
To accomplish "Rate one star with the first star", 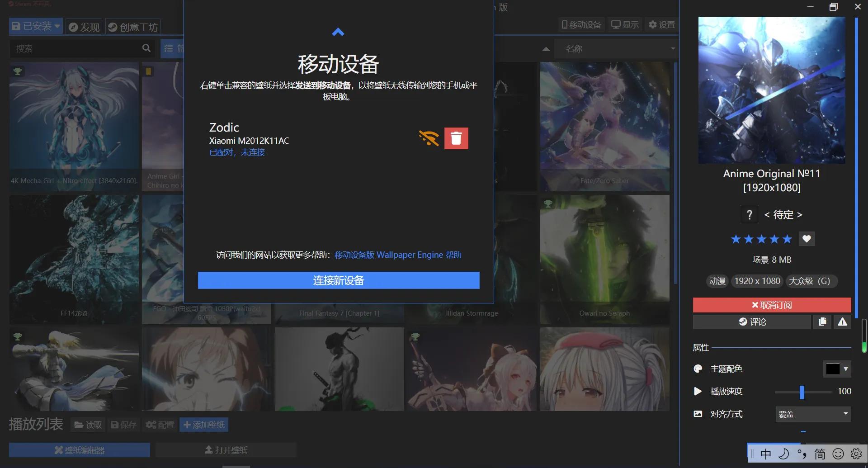I will coord(736,239).
